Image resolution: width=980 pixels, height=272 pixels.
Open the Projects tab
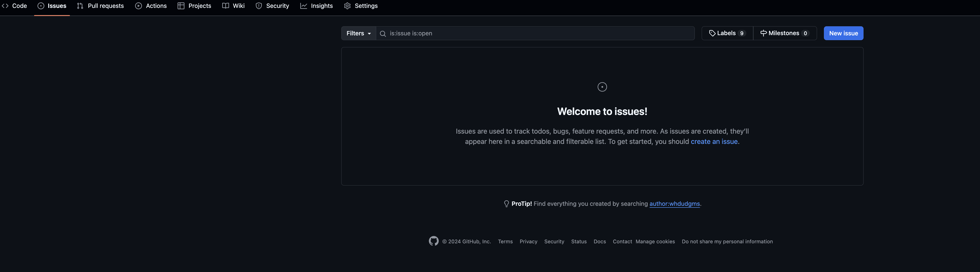pos(195,6)
